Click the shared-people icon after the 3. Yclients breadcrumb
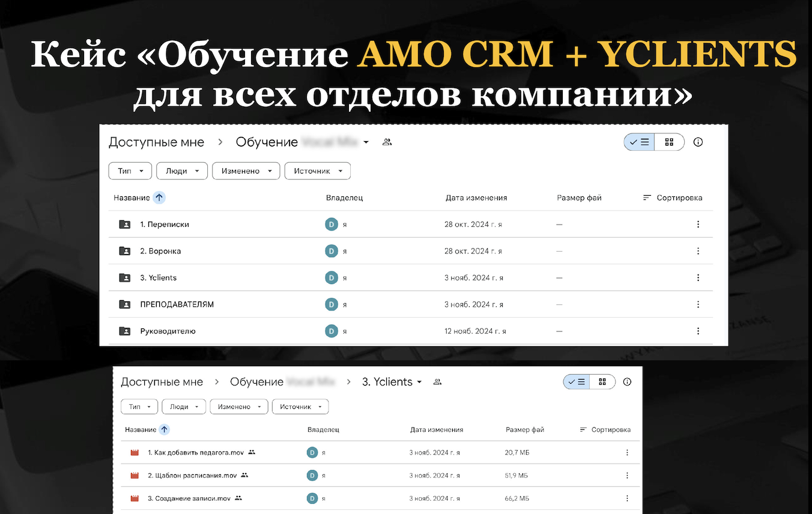The width and height of the screenshot is (812, 514). pyautogui.click(x=437, y=382)
